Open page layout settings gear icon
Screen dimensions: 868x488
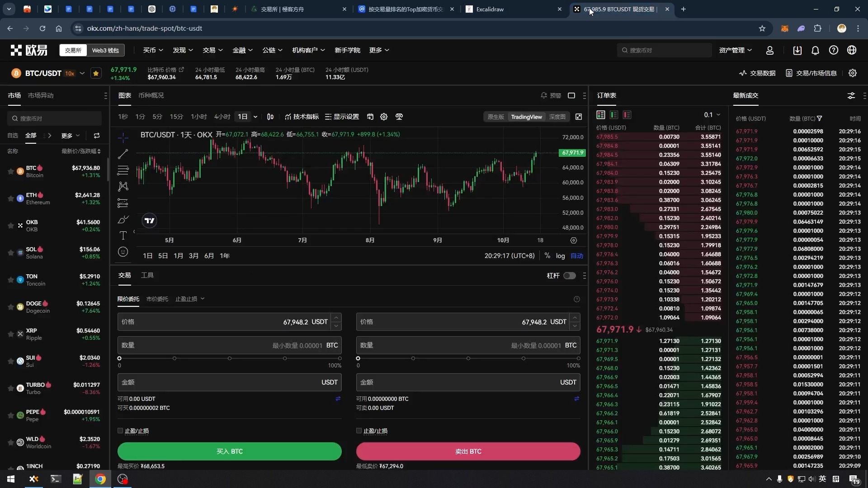853,73
